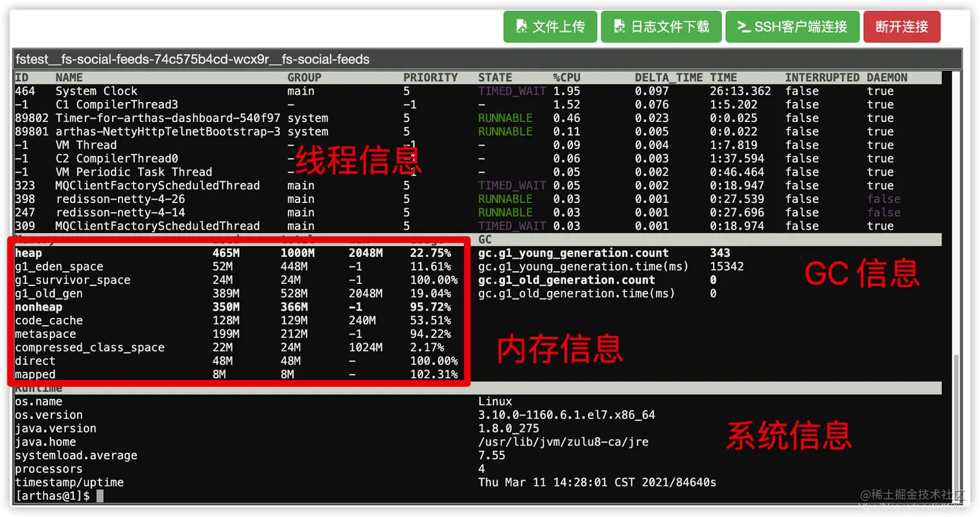Click the [arthas@1]$ prompt text
The image size is (980, 517).
[52, 496]
